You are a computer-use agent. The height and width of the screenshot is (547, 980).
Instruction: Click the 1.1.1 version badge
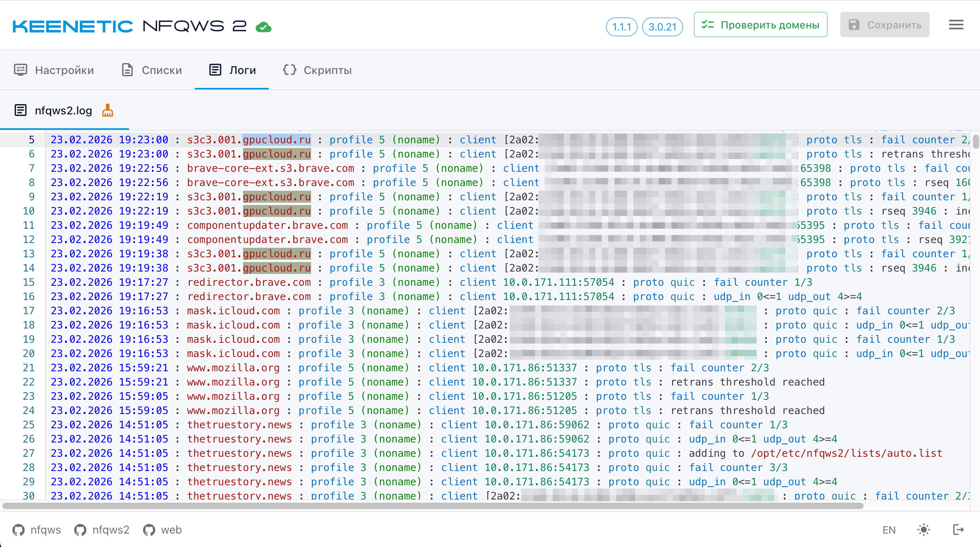[621, 27]
